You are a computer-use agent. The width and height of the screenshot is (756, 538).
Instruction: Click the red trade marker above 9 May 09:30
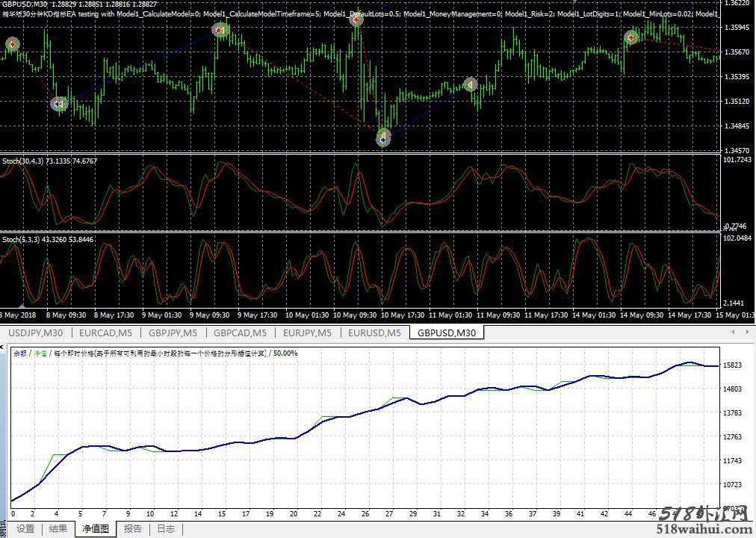[220, 31]
